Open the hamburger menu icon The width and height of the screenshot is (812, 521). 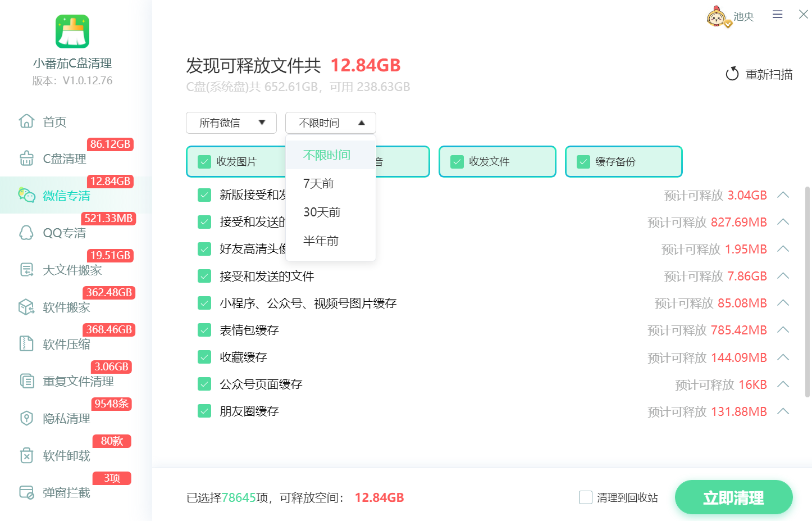[x=777, y=15]
